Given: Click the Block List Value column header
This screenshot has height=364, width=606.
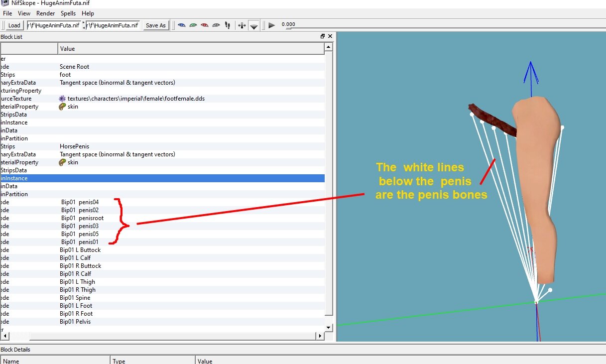Looking at the screenshot, I should (191, 49).
